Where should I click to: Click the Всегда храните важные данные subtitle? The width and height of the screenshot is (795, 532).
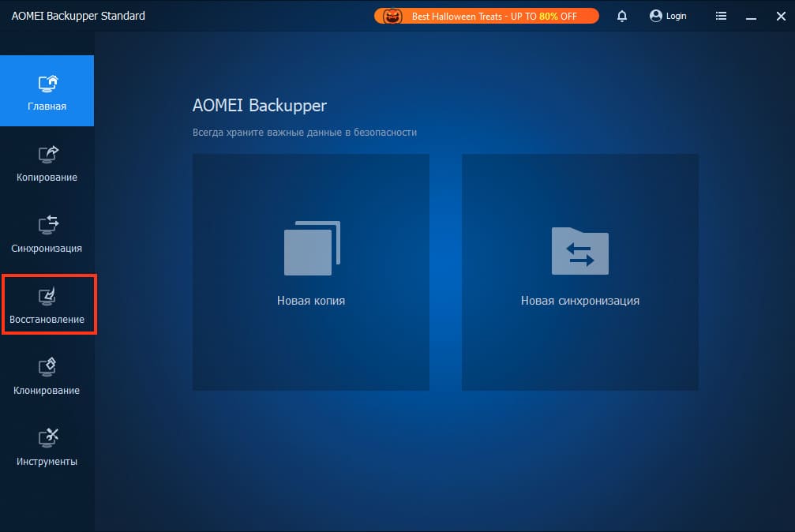[304, 133]
